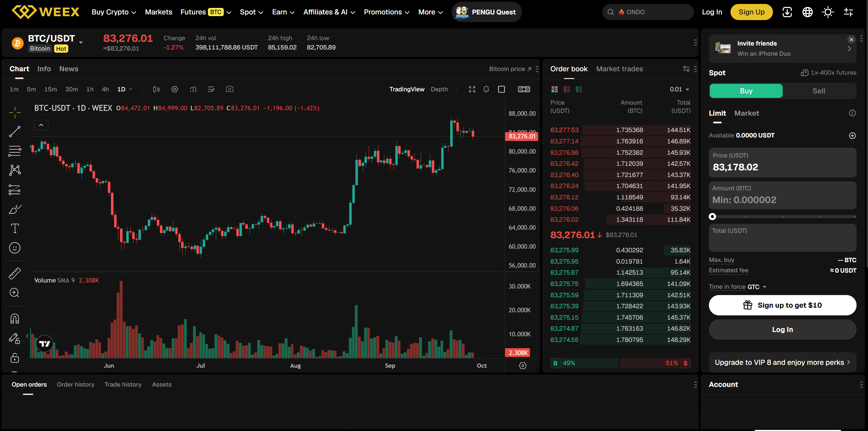The height and width of the screenshot is (431, 868).
Task: Click the Price (USDT) input field
Action: [782, 162]
